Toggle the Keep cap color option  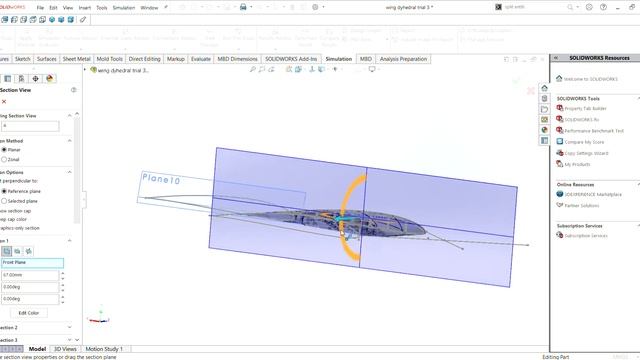point(13,219)
